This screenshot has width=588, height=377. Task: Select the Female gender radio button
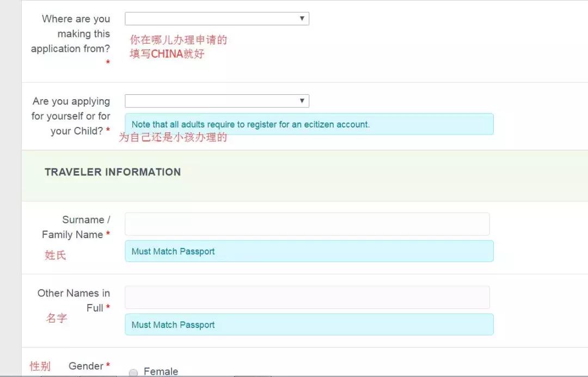(x=133, y=373)
